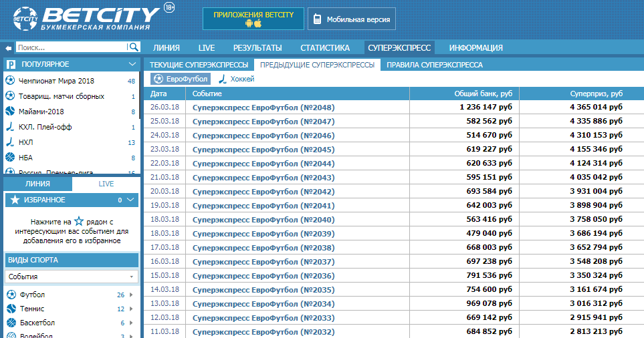Image resolution: width=644 pixels, height=338 pixels.
Task: Expand the Футбол sport arrow
Action: (x=132, y=295)
